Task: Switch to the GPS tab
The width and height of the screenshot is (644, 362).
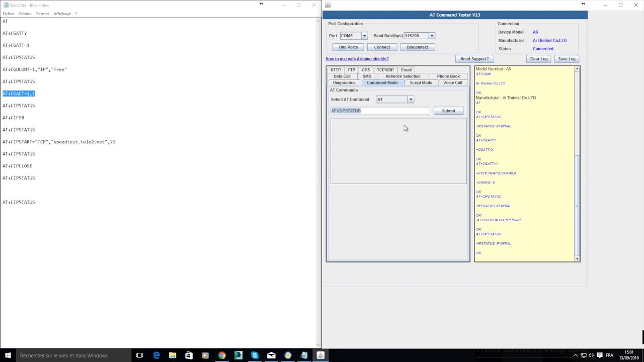Action: (366, 70)
